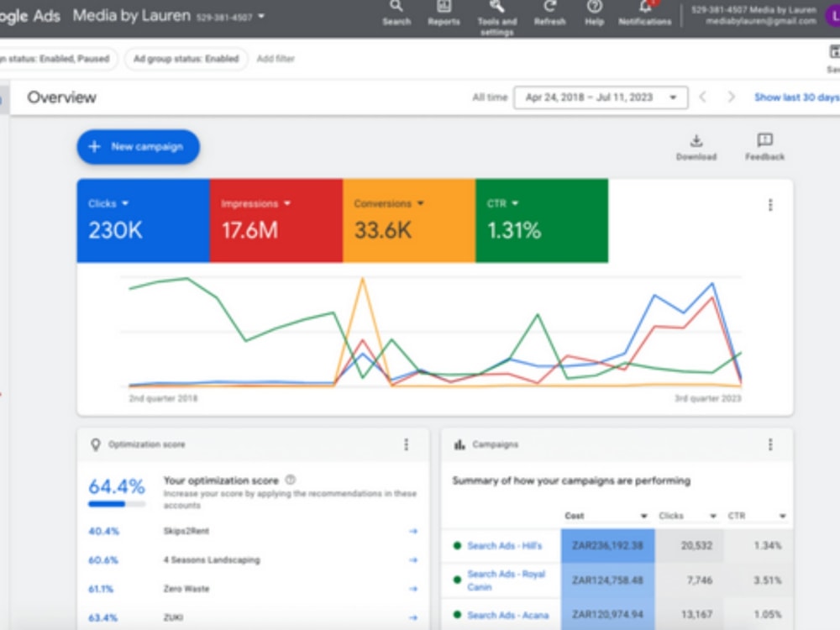The height and width of the screenshot is (630, 840).
Task: Click the green status dot for Search Ads - Hill's
Action: click(457, 545)
